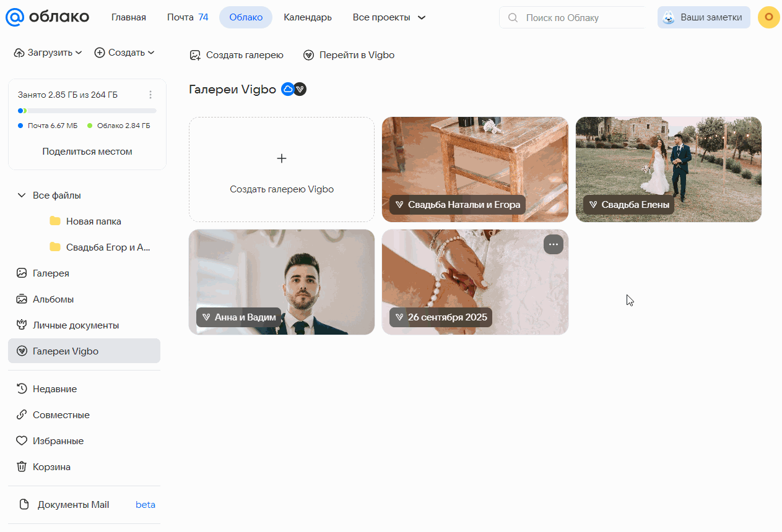Click the storage usage progress bar
The image size is (782, 532).
tap(87, 111)
